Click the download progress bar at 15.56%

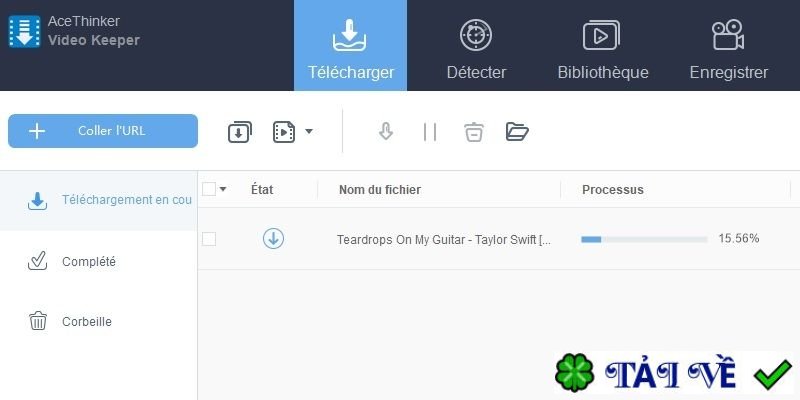point(644,239)
